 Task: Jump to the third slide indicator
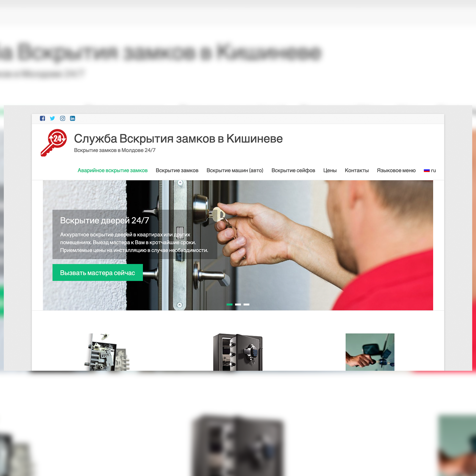coord(246,304)
